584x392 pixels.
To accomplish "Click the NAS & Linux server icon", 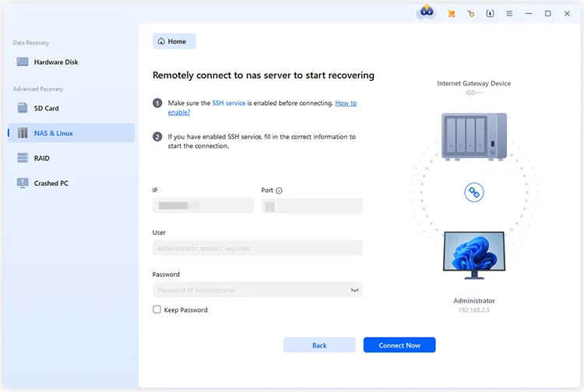I will click(x=23, y=133).
